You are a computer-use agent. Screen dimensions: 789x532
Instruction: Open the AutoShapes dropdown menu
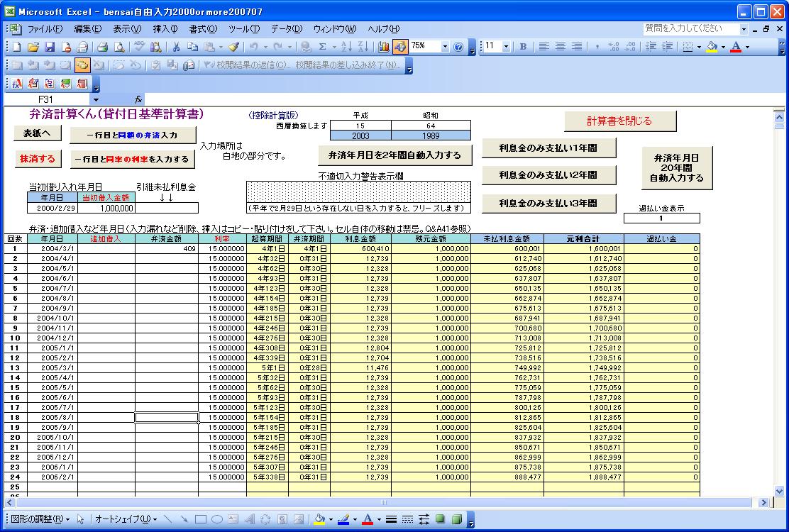coord(126,519)
